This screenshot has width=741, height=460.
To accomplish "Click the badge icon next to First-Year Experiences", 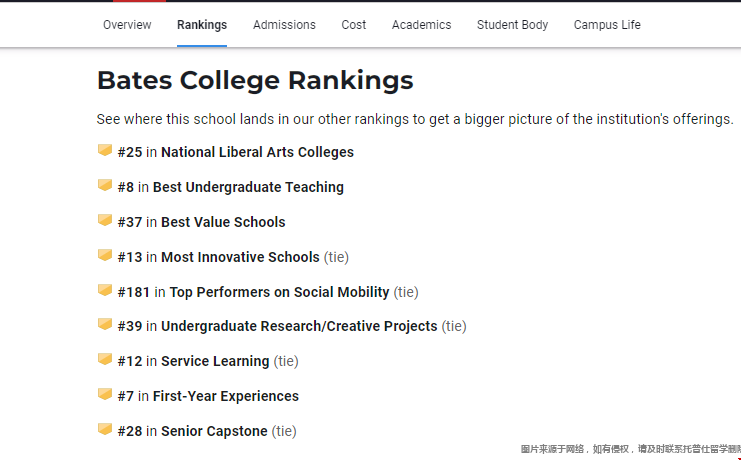I will coord(105,395).
